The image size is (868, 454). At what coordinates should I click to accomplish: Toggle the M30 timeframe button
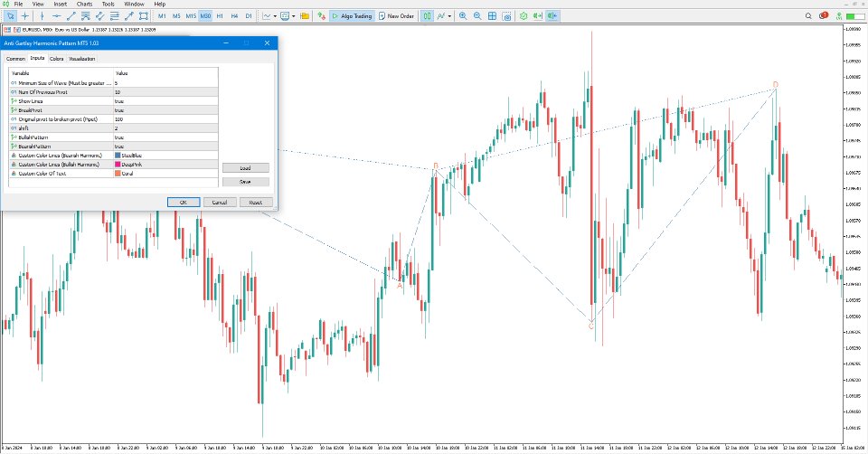tap(205, 16)
